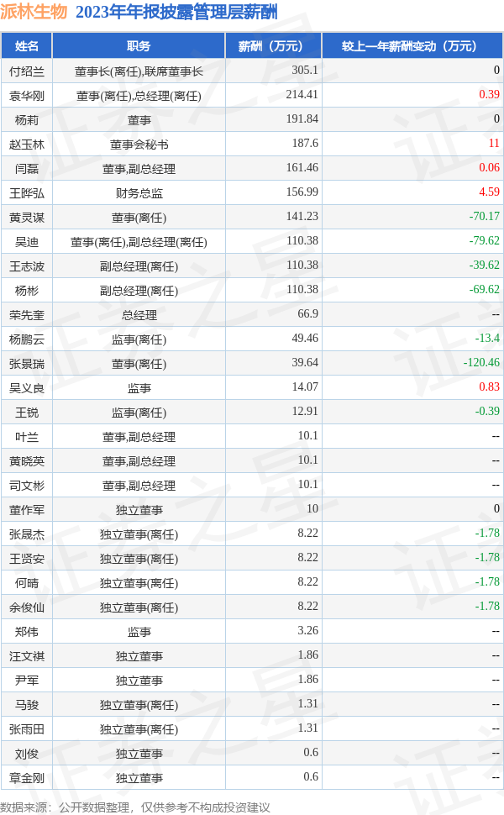Select the name cell 刘俊

click(27, 755)
